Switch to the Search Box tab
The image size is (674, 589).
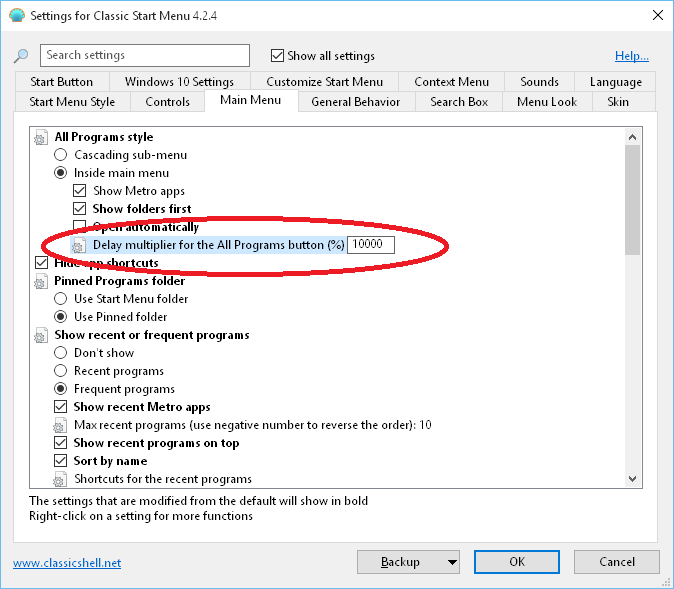(x=459, y=101)
